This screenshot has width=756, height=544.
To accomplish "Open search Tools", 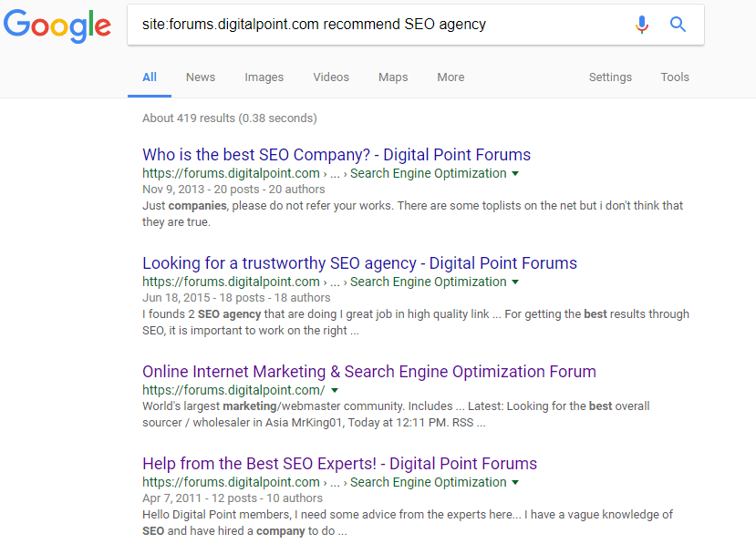I will 675,77.
